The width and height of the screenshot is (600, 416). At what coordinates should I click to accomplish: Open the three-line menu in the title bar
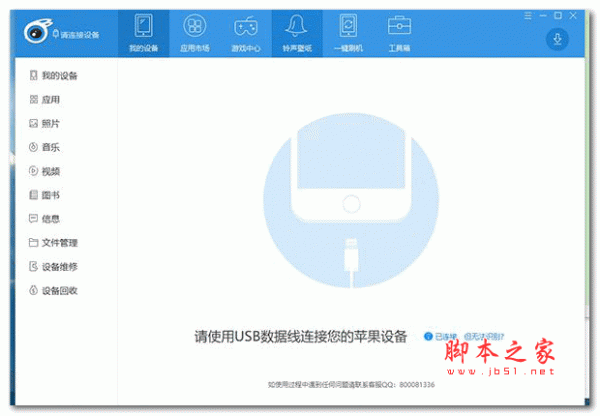point(528,16)
